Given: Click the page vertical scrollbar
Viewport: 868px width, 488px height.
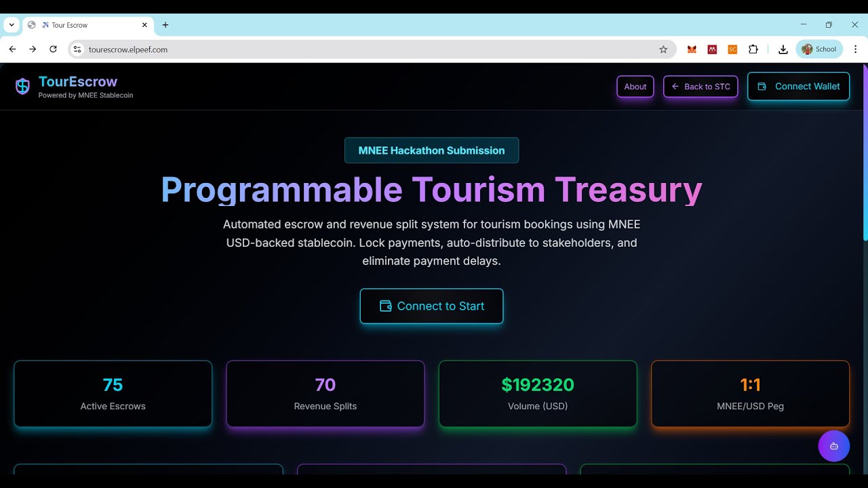Looking at the screenshot, I should click(865, 152).
